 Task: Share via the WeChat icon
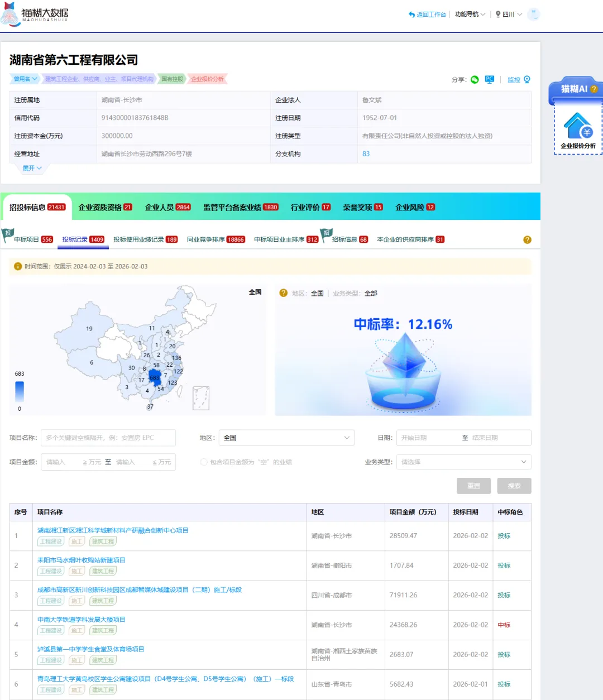475,80
